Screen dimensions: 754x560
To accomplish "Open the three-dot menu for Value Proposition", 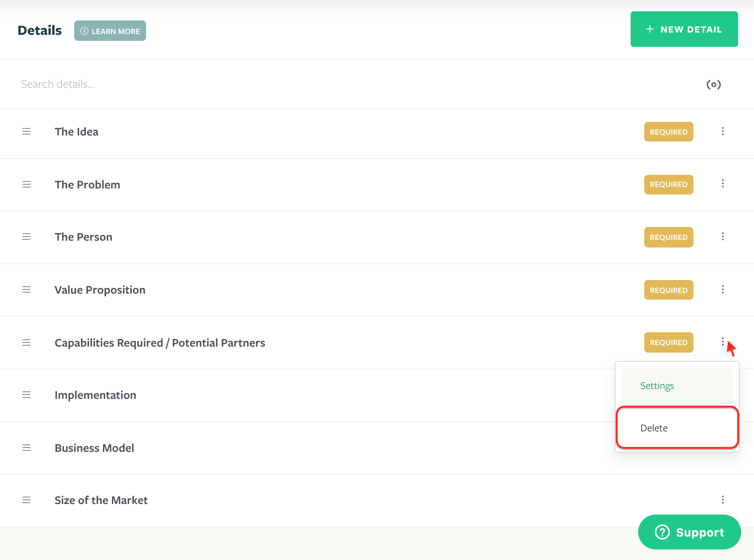I will tap(723, 289).
